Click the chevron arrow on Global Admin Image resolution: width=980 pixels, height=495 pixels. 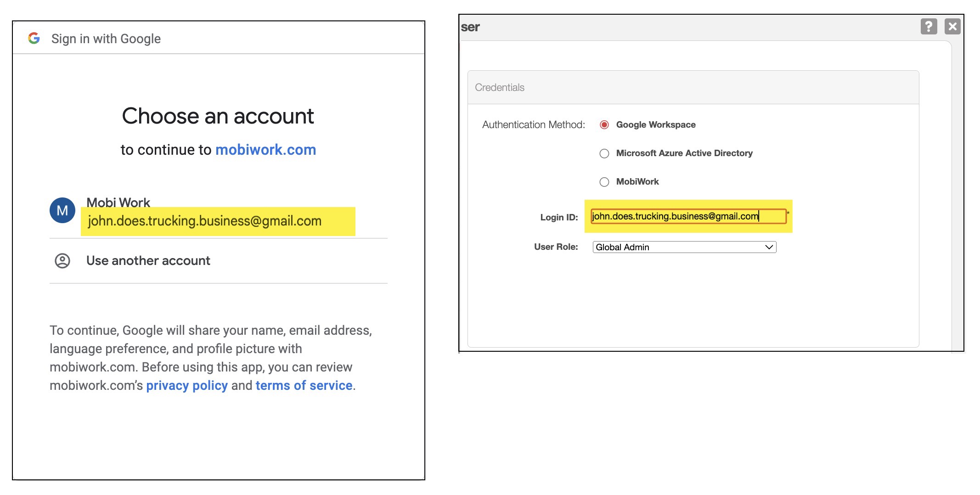click(x=769, y=247)
